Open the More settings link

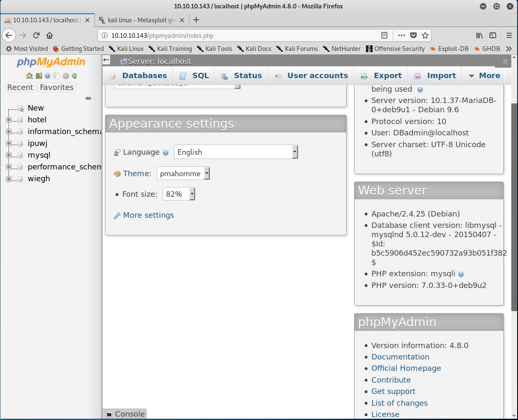[x=148, y=215]
